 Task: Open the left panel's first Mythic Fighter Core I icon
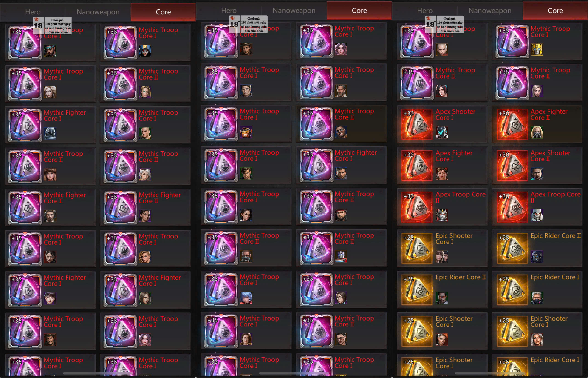[25, 125]
